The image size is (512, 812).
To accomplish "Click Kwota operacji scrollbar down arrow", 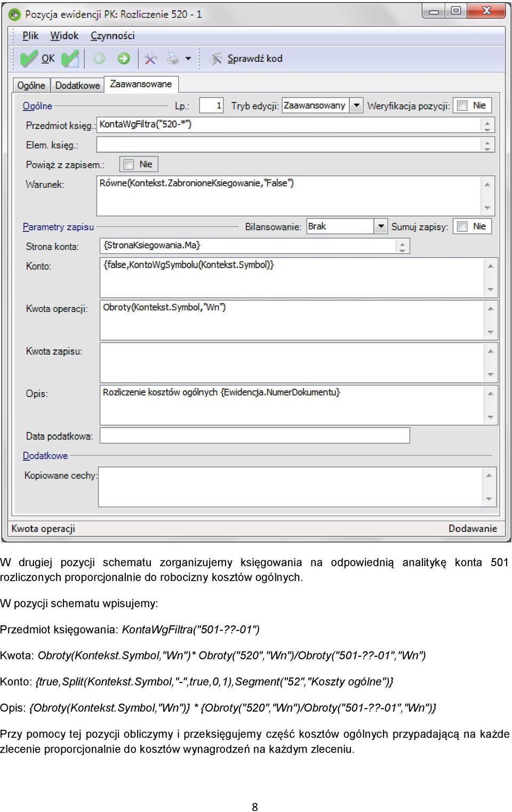I will tap(490, 332).
